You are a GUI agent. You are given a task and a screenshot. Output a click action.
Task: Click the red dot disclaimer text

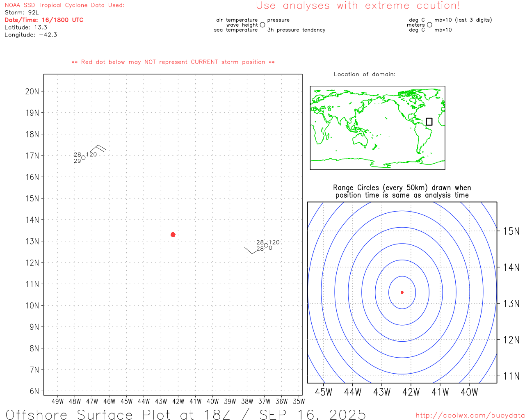[173, 62]
